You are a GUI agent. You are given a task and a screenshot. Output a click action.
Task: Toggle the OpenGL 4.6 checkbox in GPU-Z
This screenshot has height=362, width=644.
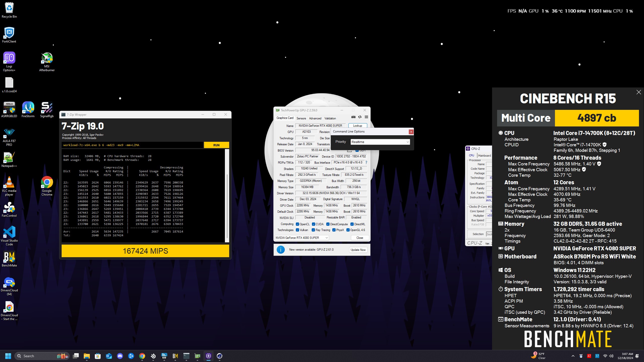click(x=348, y=230)
